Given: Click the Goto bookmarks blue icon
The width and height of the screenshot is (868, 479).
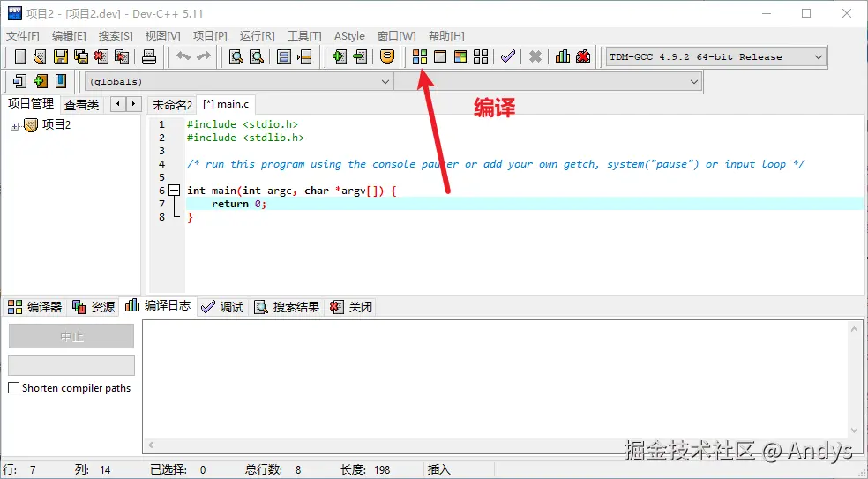Looking at the screenshot, I should [x=60, y=81].
